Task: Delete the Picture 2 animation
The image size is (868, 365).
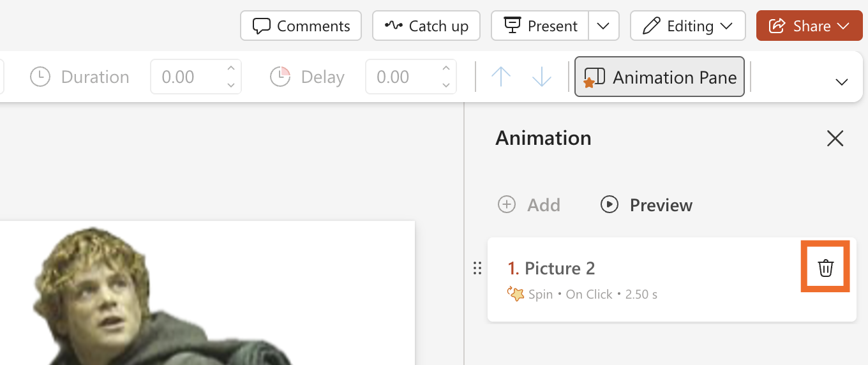Action: [825, 268]
